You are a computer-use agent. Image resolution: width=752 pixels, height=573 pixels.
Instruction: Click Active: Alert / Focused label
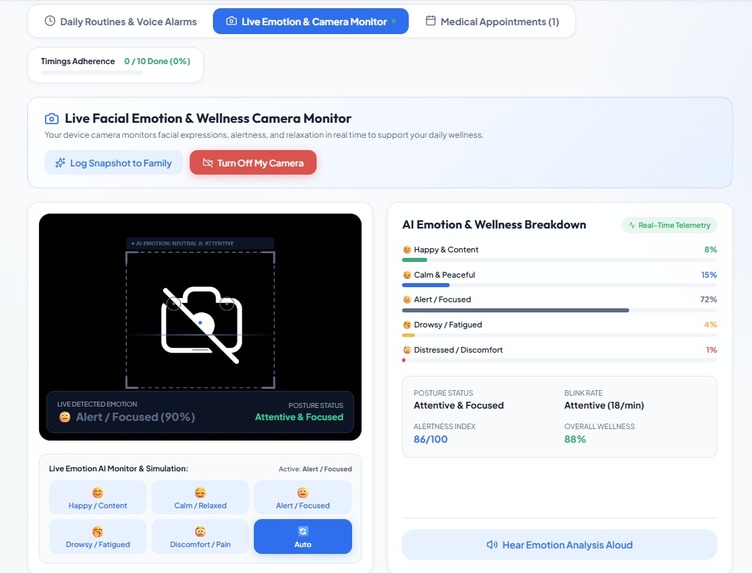pyautogui.click(x=315, y=469)
